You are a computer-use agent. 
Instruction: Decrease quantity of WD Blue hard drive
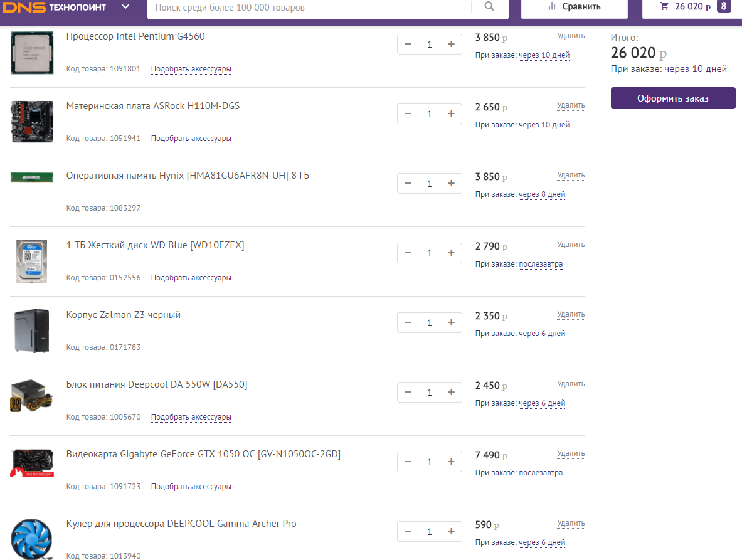408,253
